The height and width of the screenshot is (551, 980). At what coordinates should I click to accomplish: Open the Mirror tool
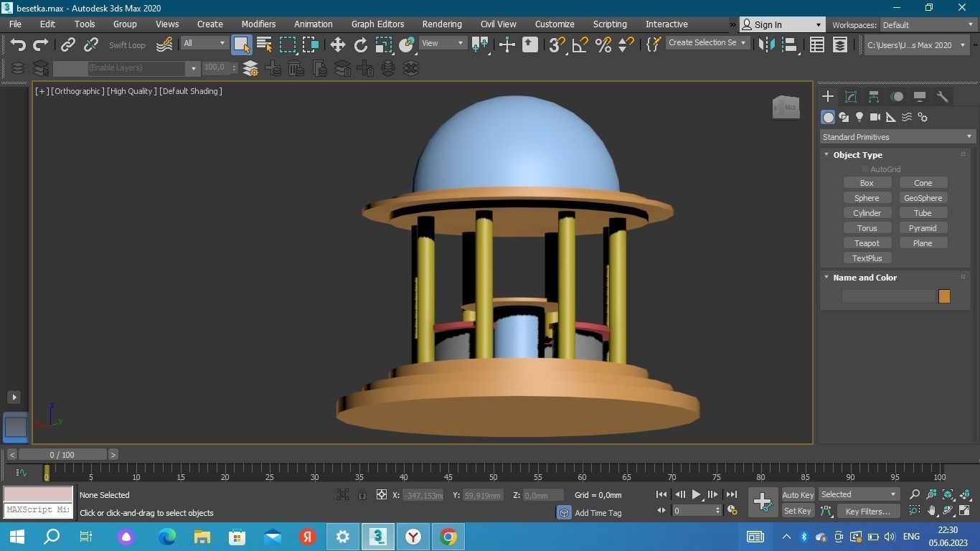[766, 44]
